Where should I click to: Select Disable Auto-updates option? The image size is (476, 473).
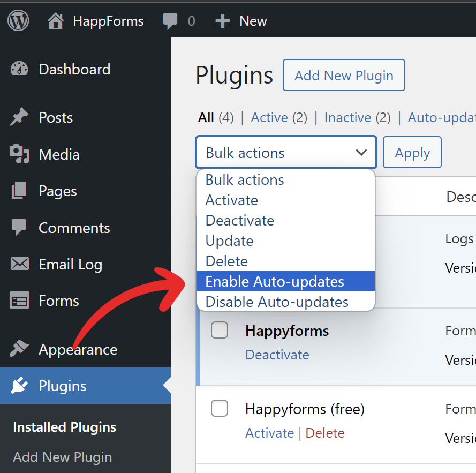tap(286, 302)
